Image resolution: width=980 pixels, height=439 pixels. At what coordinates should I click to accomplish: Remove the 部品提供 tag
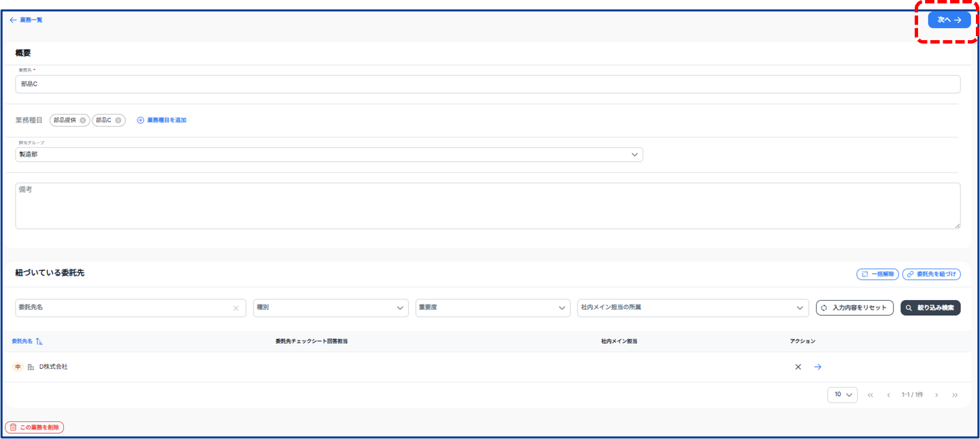[x=83, y=120]
